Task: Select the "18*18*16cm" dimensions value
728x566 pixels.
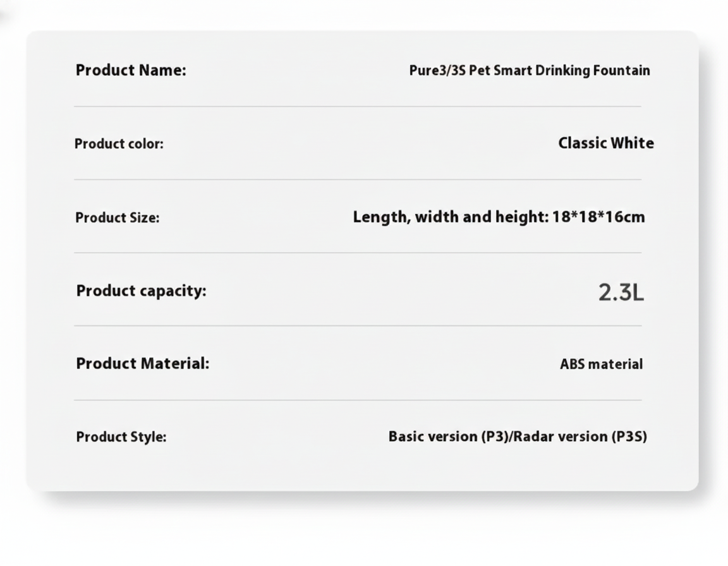Action: click(x=598, y=217)
